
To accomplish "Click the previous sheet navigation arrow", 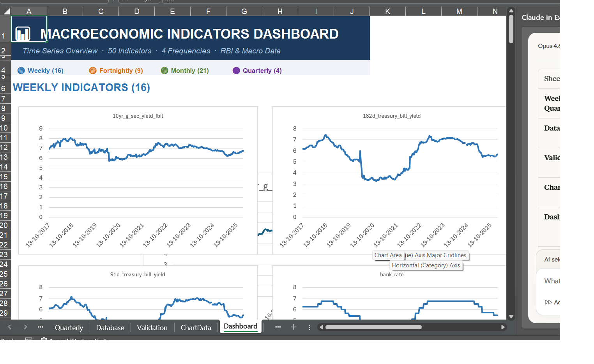I will point(9,327).
